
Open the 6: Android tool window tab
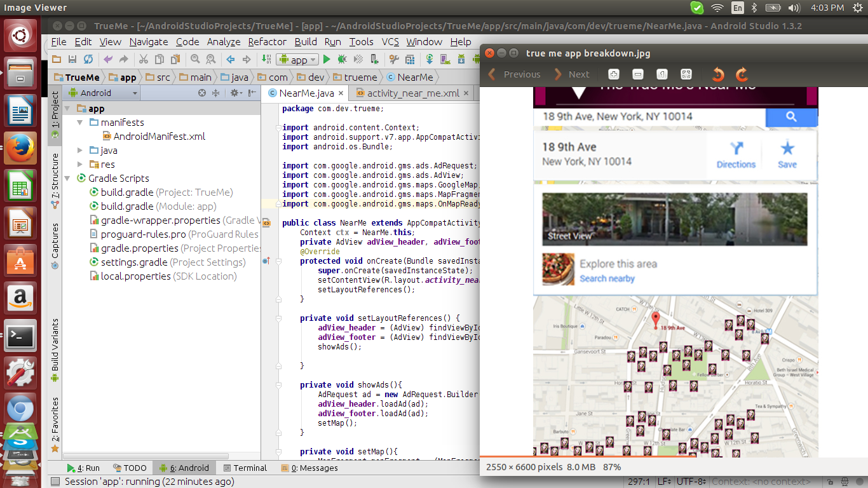[184, 468]
